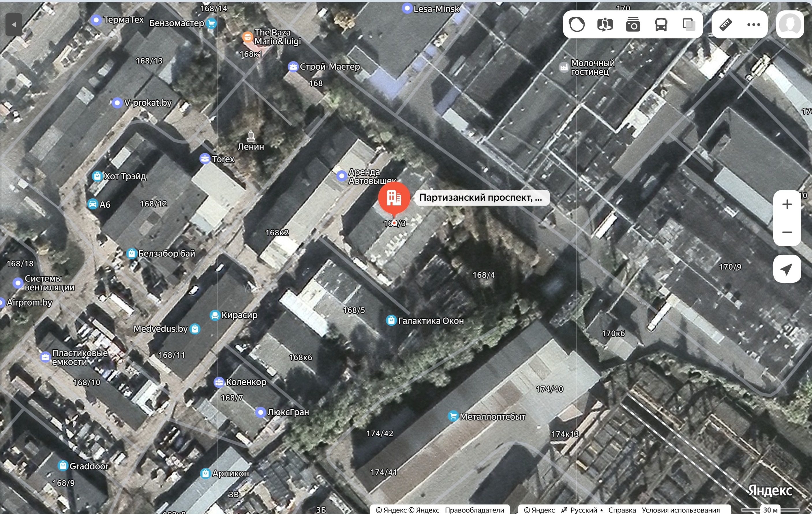
Task: Click the red building placemark pin
Action: [x=394, y=198]
